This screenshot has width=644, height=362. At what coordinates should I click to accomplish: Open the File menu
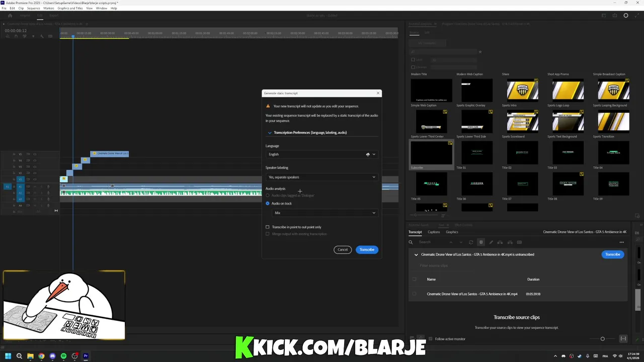pos(4,9)
